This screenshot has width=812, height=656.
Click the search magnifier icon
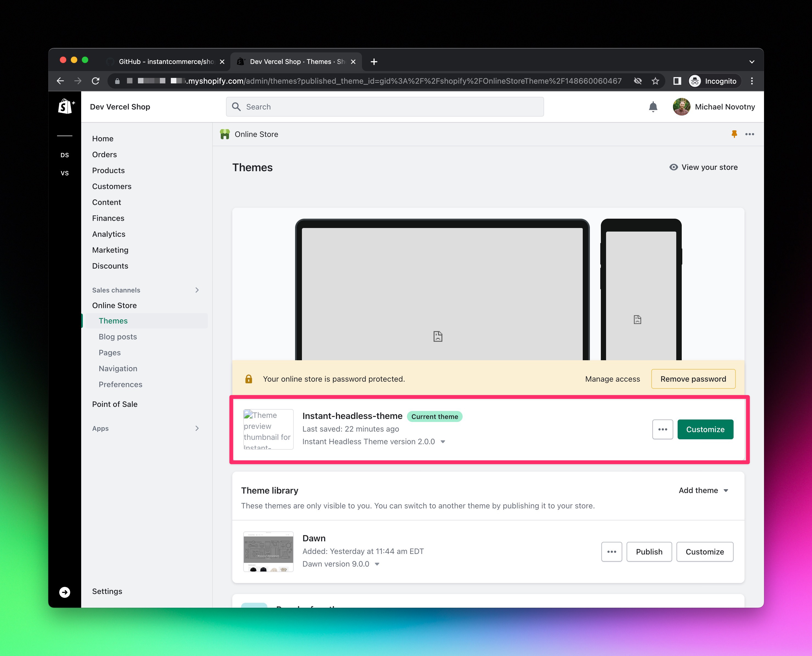point(236,107)
